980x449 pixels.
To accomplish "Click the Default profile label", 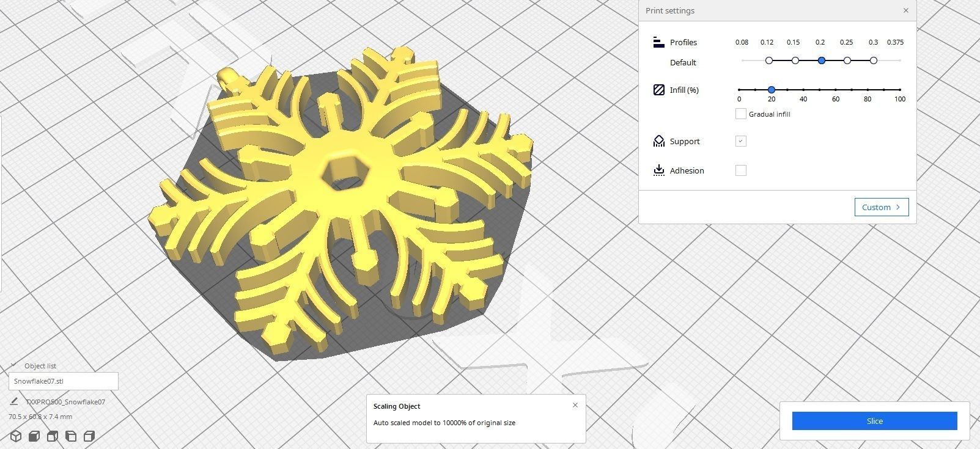I will tap(683, 62).
